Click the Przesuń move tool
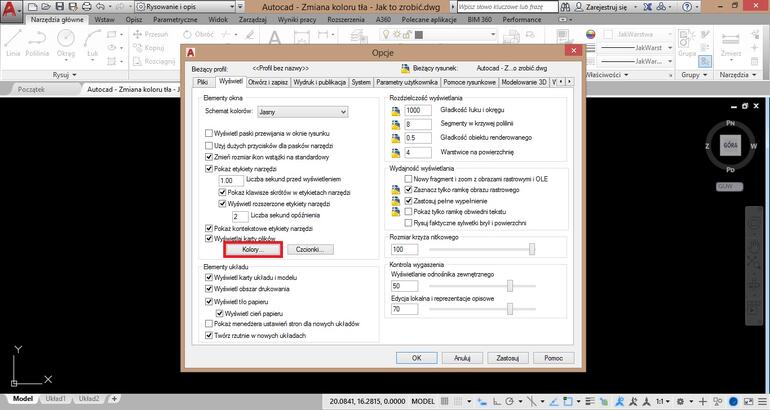Image resolution: width=770 pixels, height=410 pixels. 151,34
